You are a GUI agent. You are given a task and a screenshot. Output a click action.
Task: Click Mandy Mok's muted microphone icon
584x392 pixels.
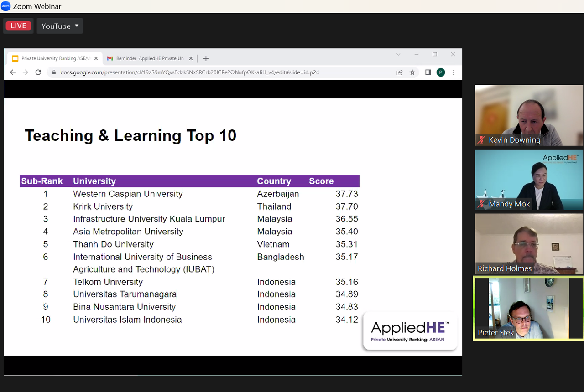click(x=481, y=204)
